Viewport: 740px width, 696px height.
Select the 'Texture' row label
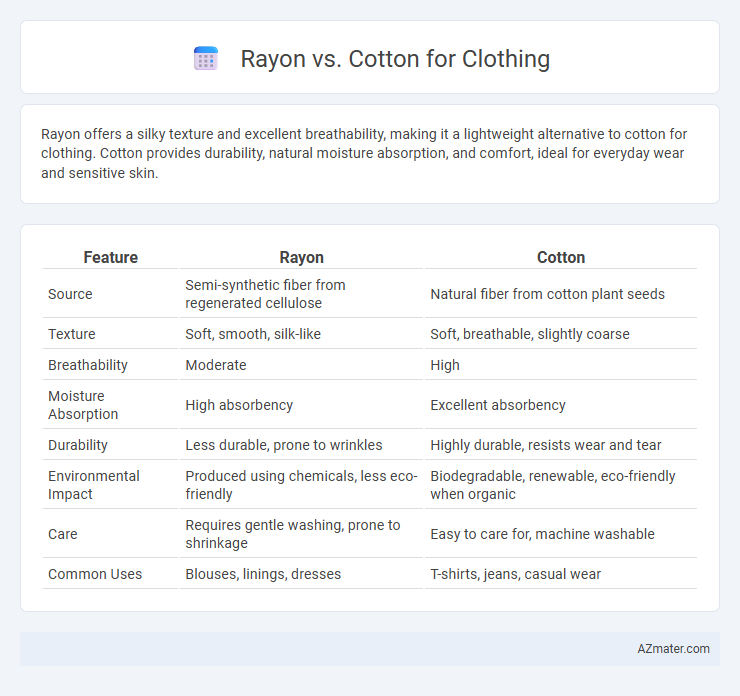pos(72,334)
